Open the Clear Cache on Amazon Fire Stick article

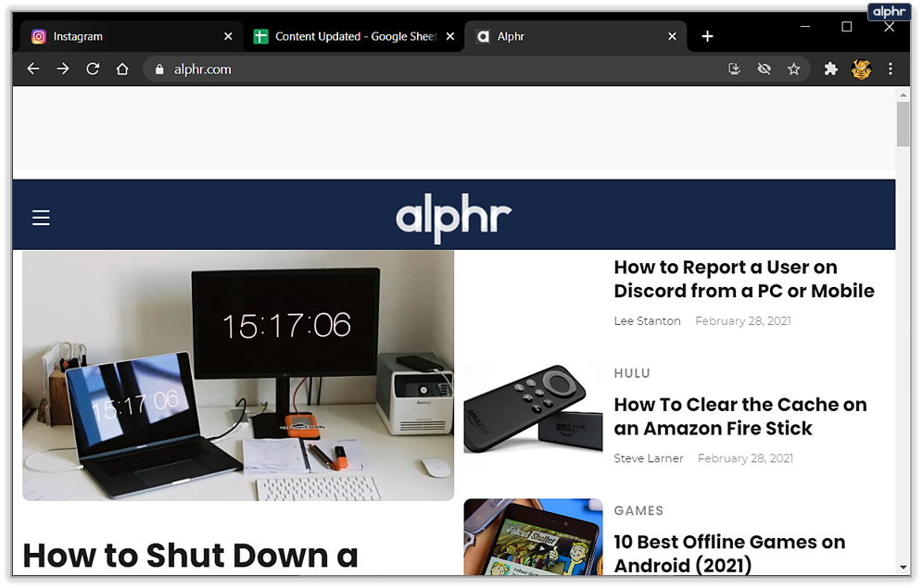pos(740,417)
